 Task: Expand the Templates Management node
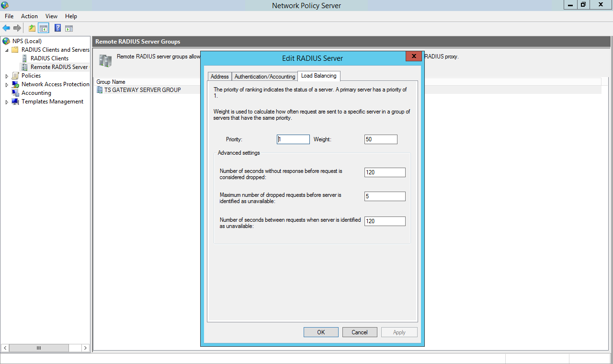click(7, 102)
